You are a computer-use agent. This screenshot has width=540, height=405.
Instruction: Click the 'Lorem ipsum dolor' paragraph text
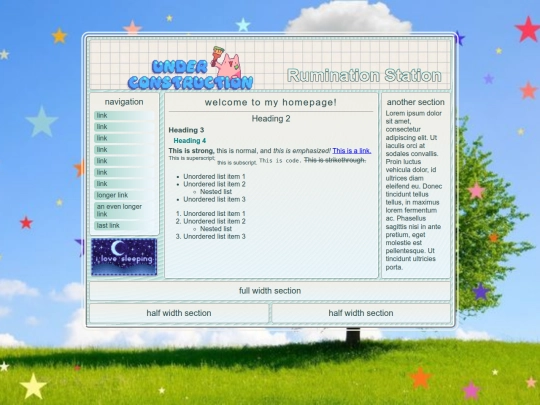tap(414, 190)
